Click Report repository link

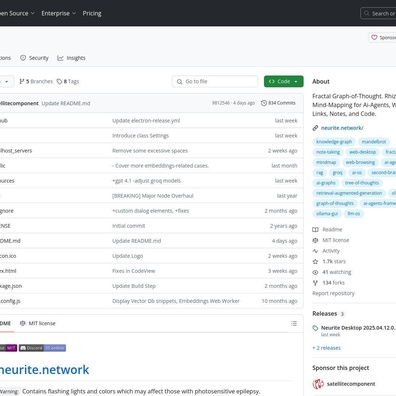pos(333,293)
